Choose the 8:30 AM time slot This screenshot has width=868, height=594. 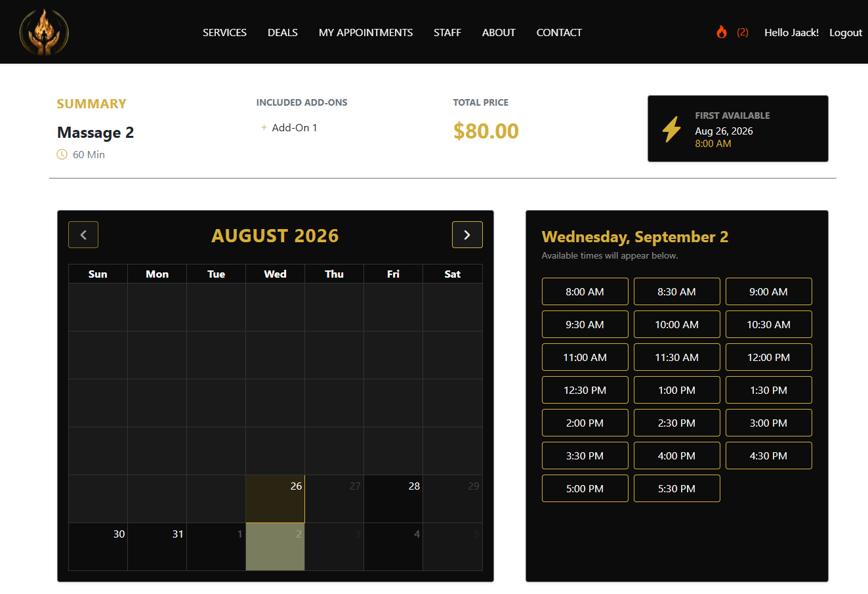(x=677, y=291)
